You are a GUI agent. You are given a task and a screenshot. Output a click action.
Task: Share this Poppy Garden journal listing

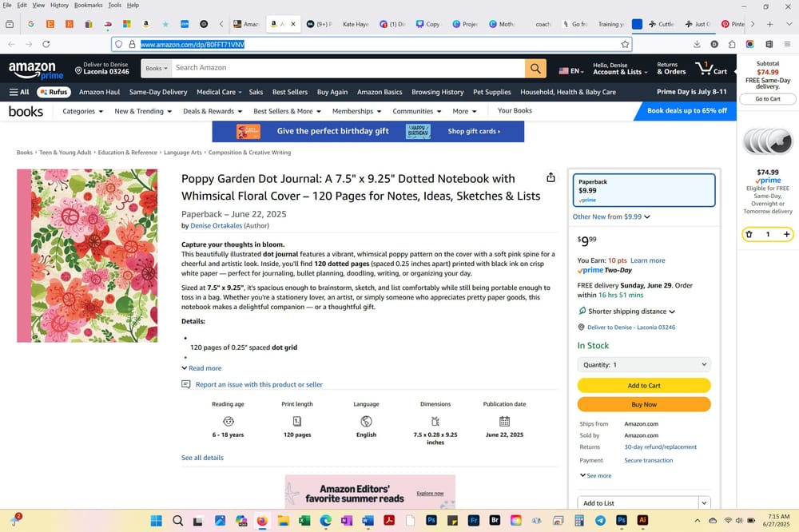tap(551, 177)
